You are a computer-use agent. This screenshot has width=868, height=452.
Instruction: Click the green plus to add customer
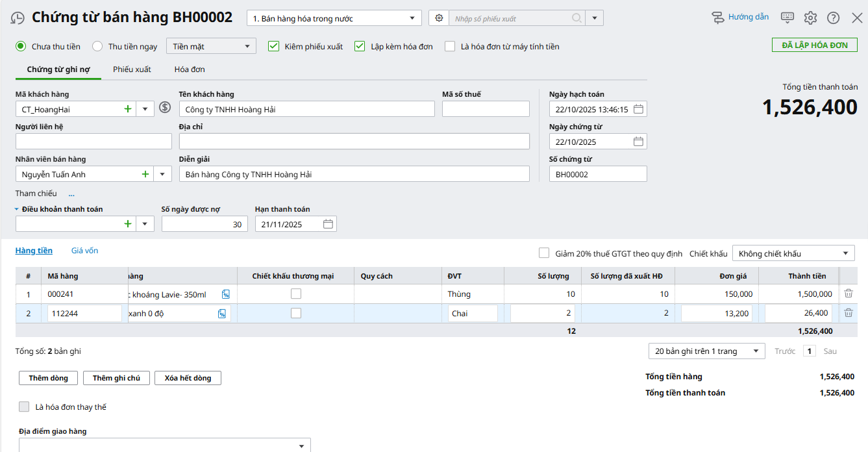click(128, 109)
